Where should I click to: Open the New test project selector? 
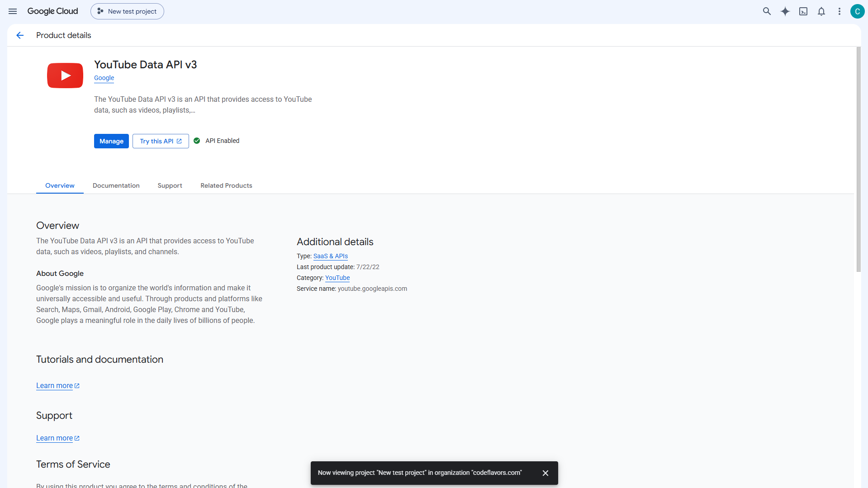coord(127,11)
